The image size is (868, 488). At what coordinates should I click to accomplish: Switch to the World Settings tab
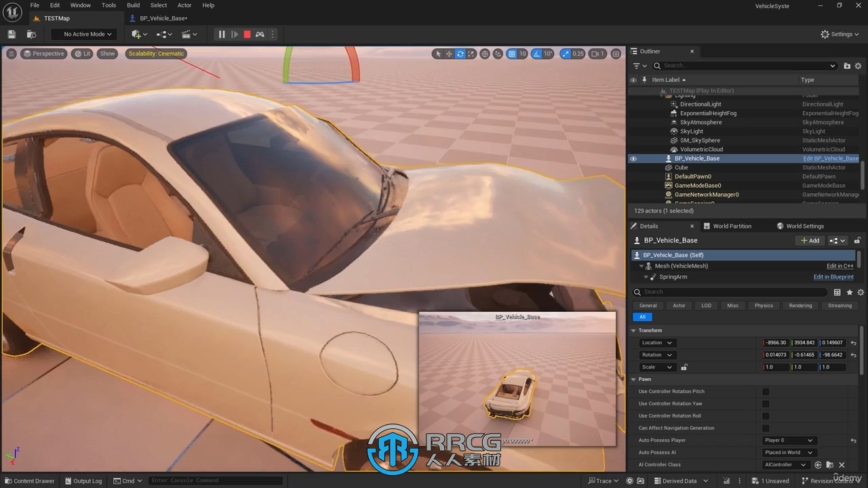click(805, 226)
